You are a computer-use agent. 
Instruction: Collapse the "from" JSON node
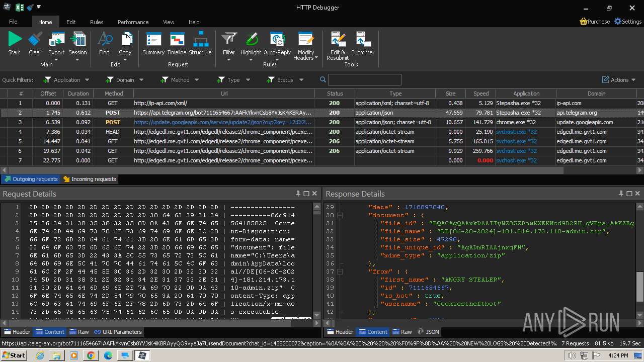click(340, 271)
